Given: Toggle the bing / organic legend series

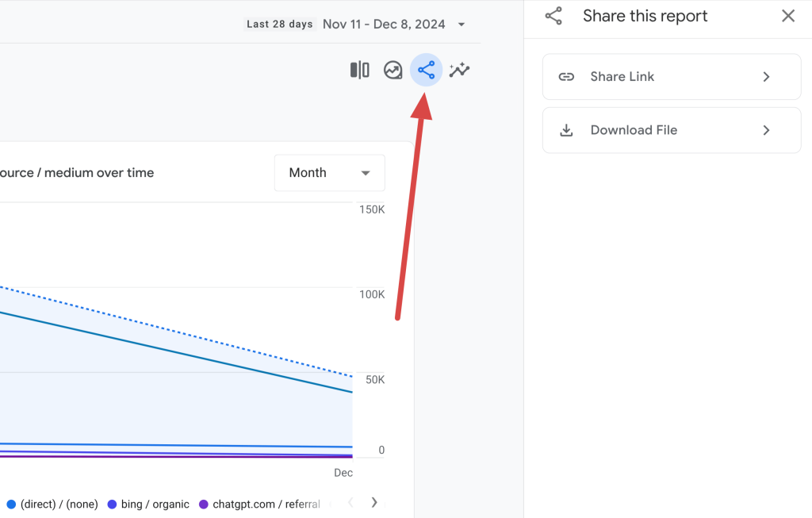Looking at the screenshot, I should click(148, 504).
